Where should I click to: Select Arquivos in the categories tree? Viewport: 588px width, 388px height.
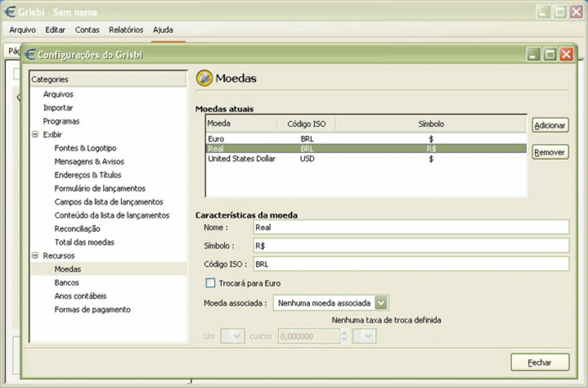(58, 94)
